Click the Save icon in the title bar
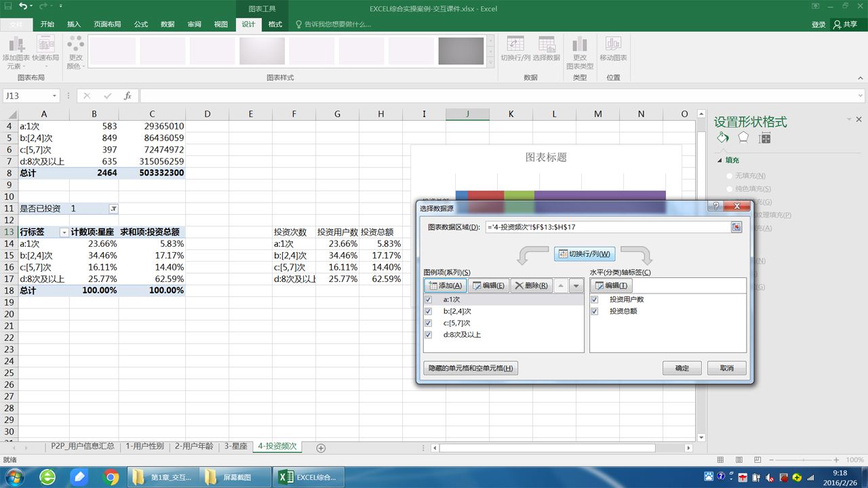The image size is (868, 488). point(7,6)
